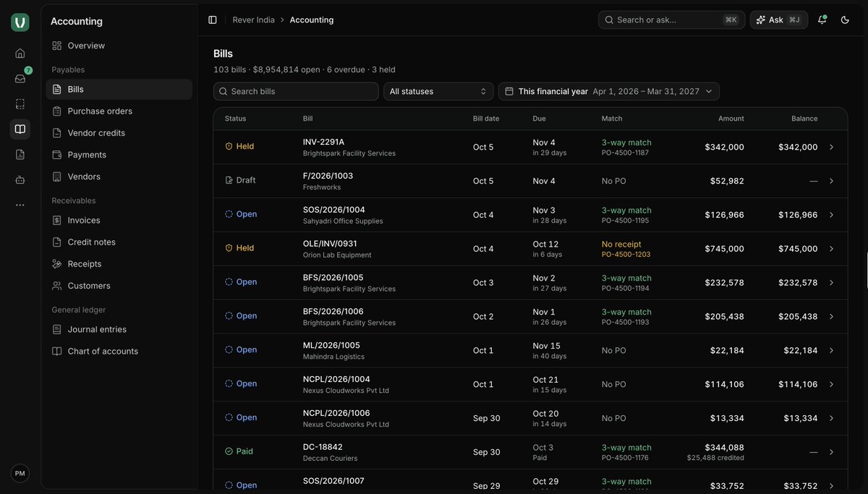The image size is (868, 494).
Task: Click the green app logo icon
Action: point(20,22)
